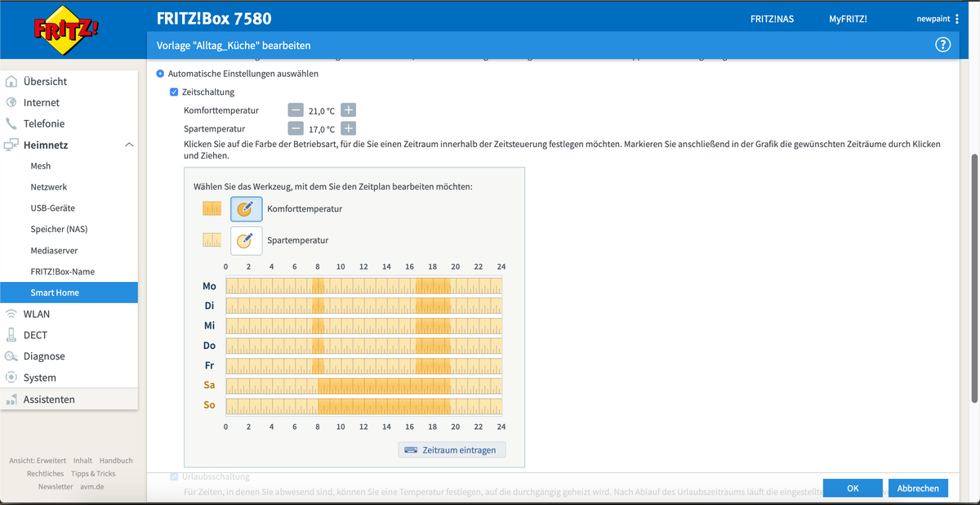
Task: Click the keyboard icon in Zeitraum eintragen
Action: [x=410, y=449]
